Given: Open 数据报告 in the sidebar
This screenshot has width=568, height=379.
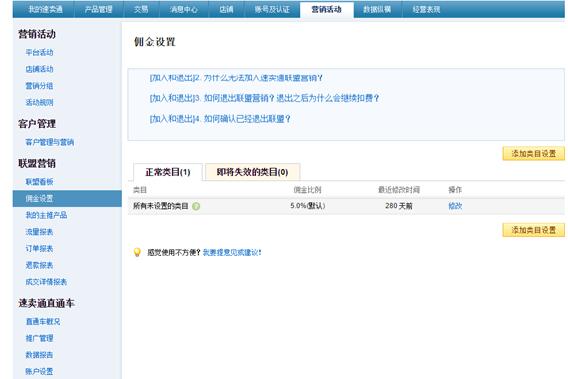Looking at the screenshot, I should [39, 355].
